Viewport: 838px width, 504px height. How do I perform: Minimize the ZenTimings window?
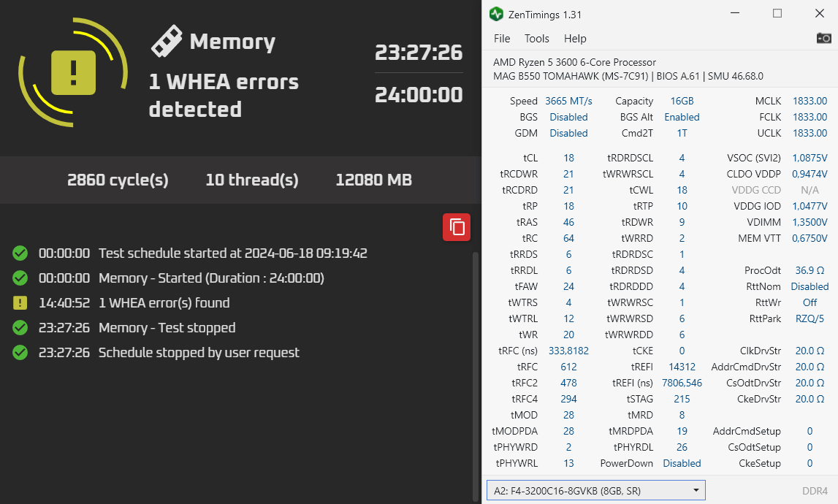pos(736,13)
